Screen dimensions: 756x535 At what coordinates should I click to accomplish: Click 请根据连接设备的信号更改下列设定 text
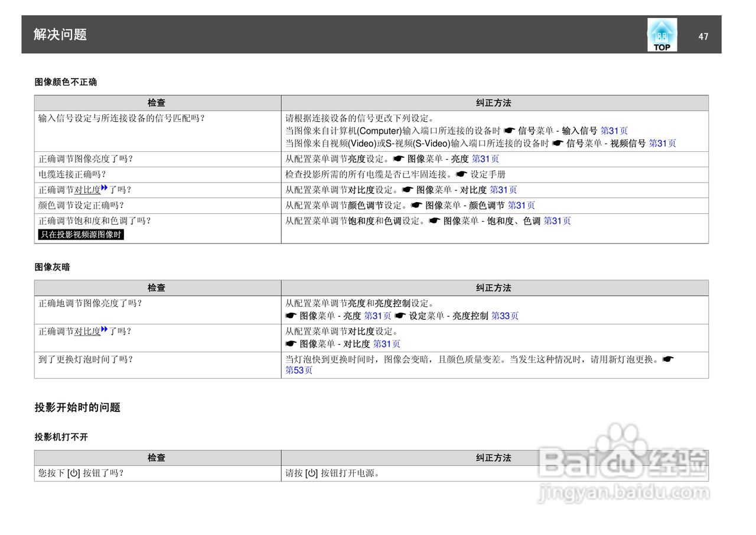click(360, 118)
